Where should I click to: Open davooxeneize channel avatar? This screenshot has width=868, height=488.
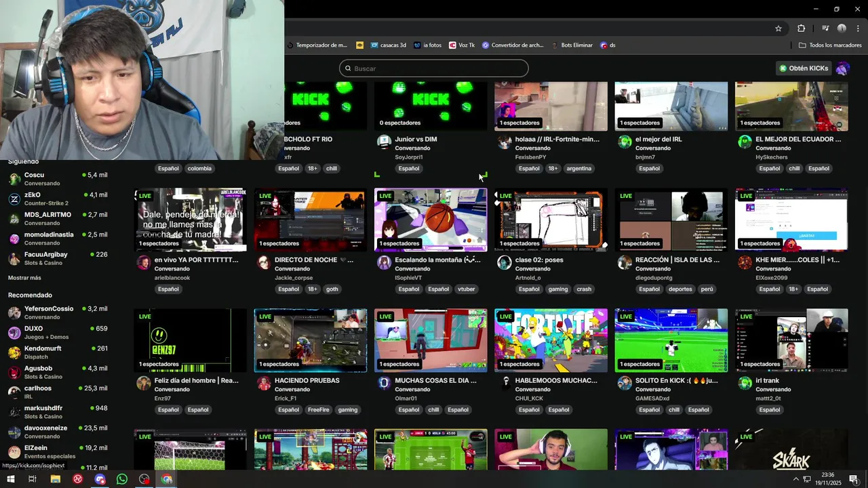point(14,432)
